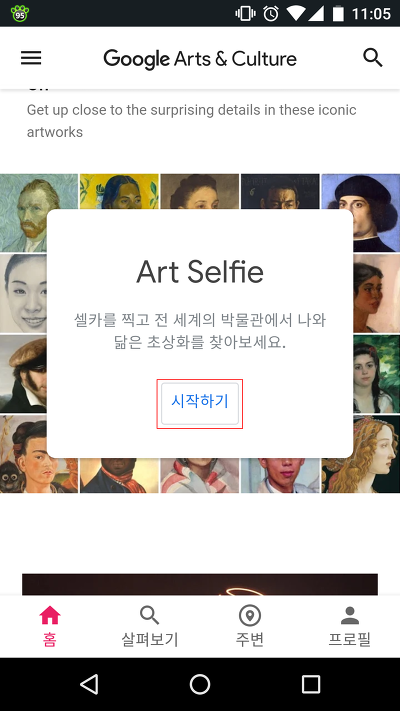400x711 pixels.
Task: Switch to the 주변 nearby tab
Action: tap(250, 626)
